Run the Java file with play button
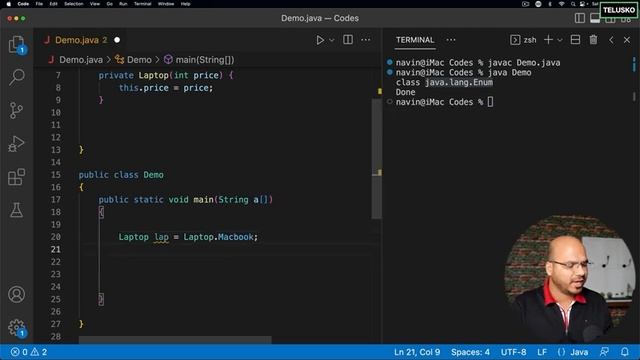 pos(320,40)
